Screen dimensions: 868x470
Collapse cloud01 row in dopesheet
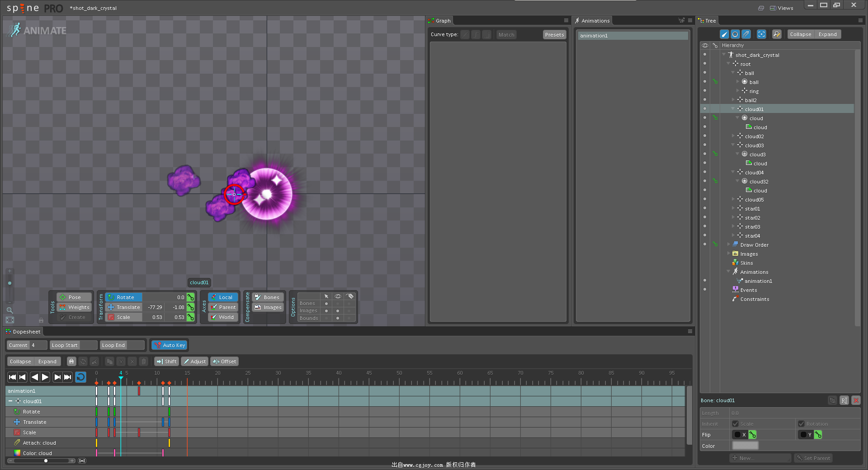tap(10, 401)
